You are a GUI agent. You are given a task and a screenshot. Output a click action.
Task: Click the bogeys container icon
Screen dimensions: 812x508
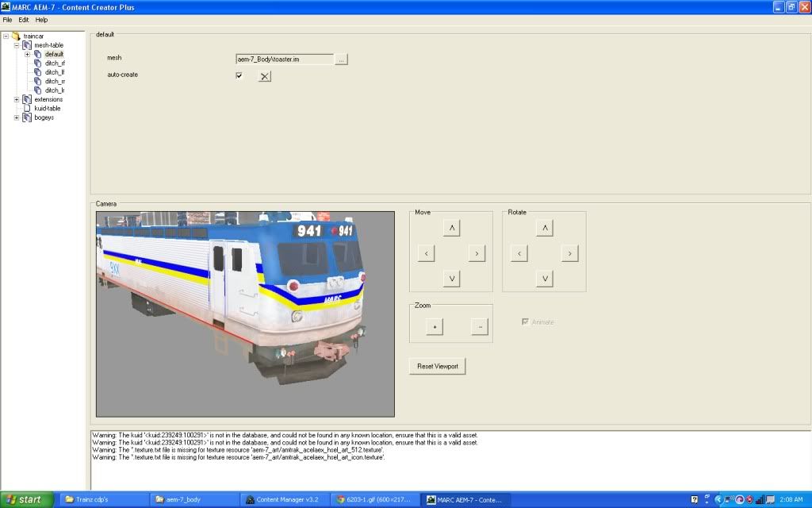[27, 117]
